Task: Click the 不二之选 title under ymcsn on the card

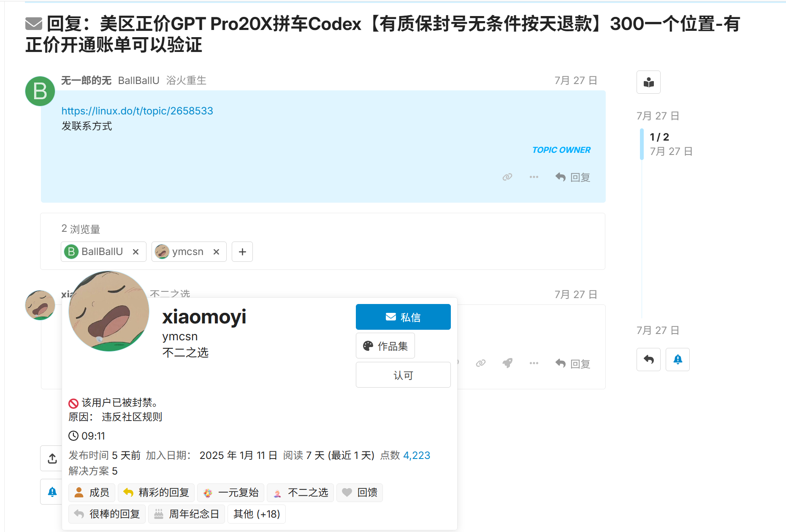Action: (x=186, y=353)
